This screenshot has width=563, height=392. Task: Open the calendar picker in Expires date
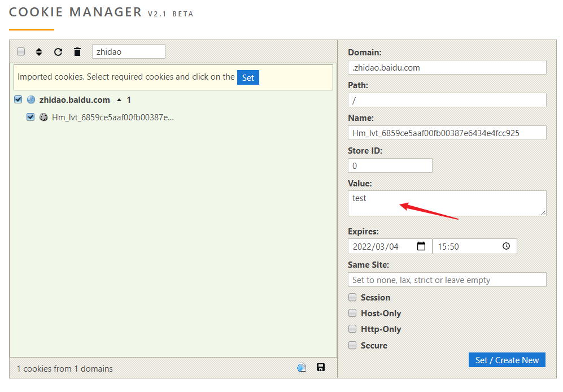421,246
